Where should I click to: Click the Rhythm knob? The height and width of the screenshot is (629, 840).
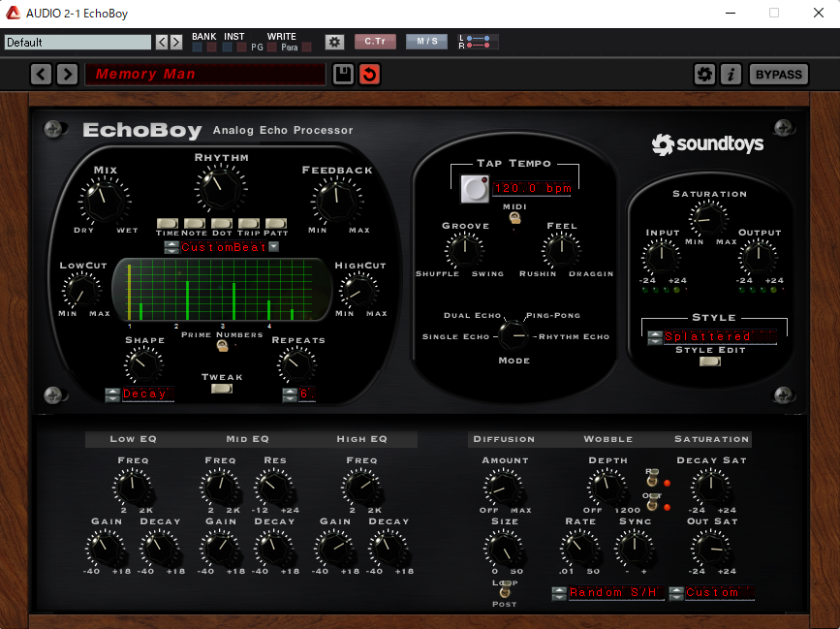coord(221,189)
